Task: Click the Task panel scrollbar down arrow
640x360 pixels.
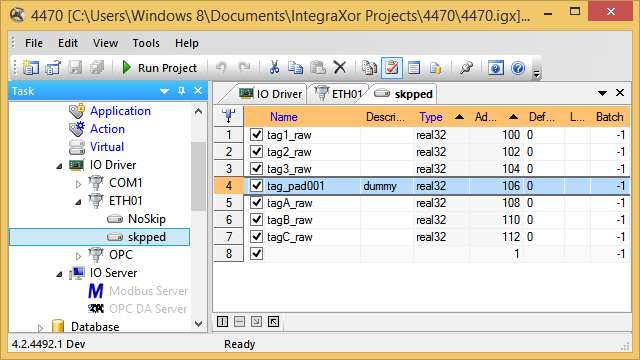Action: (198, 324)
